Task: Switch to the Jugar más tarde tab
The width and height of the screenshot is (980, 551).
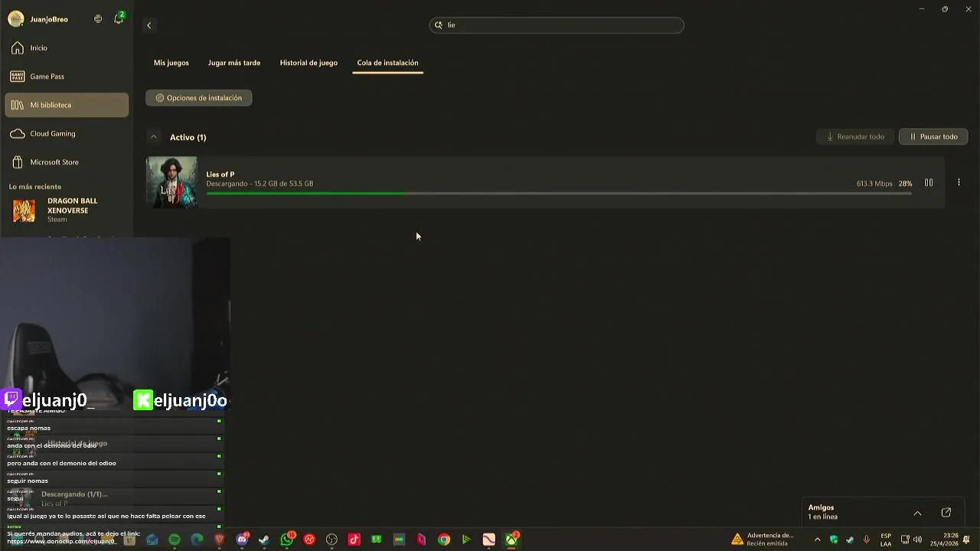Action: coord(234,63)
